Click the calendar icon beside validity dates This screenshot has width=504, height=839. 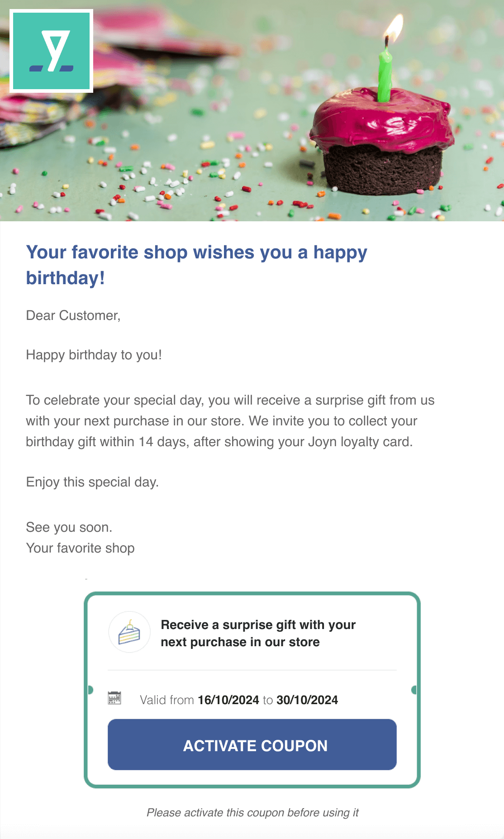coord(114,698)
